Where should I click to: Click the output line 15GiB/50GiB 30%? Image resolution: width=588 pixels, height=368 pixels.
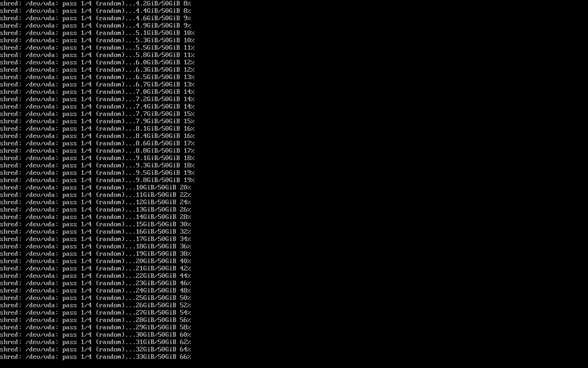coord(96,224)
